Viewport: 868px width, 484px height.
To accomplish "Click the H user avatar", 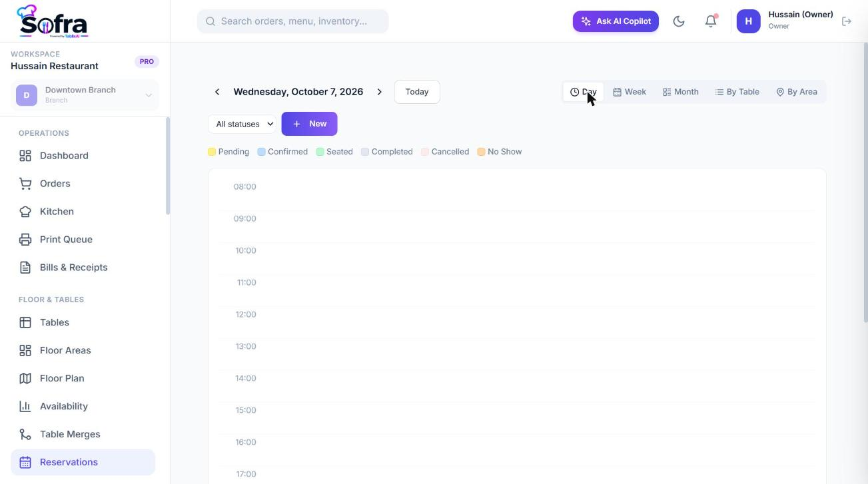I will pos(748,21).
